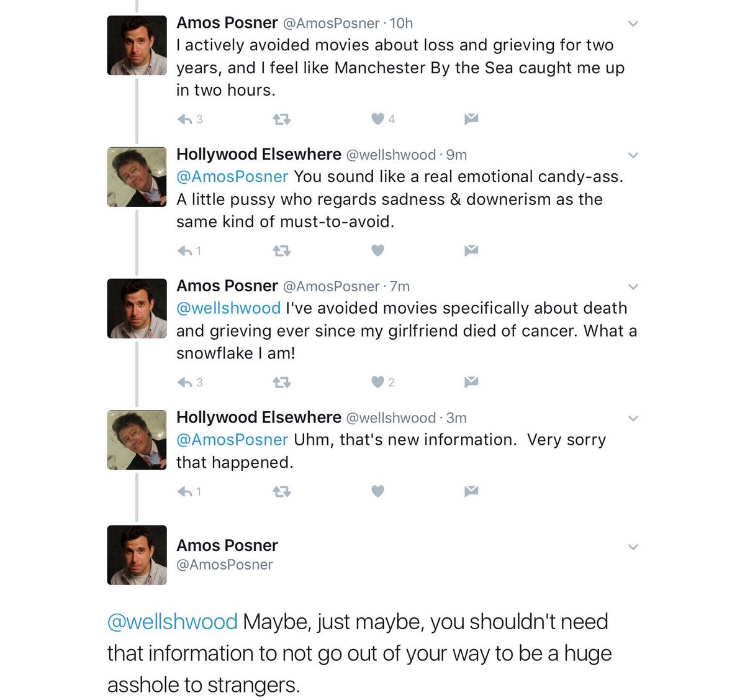
Task: Reply to Hollywood Elsewhere's 9m tweet
Action: pos(184,251)
